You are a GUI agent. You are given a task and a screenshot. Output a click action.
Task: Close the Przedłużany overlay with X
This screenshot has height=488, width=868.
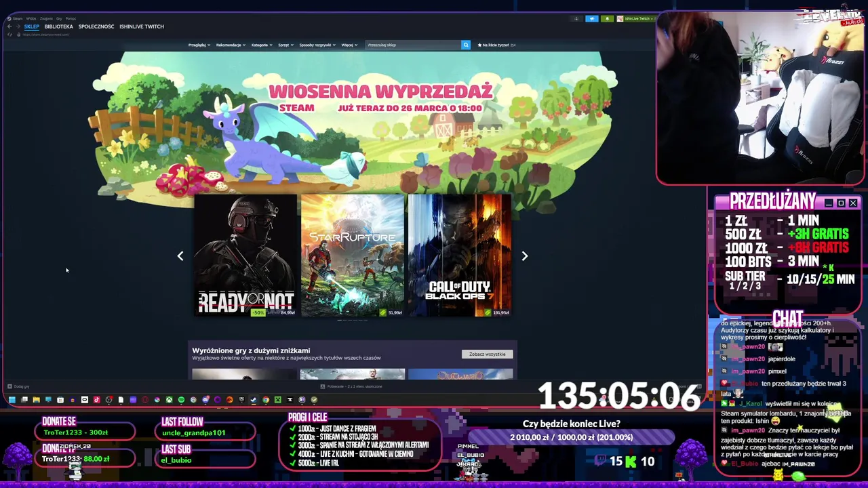pos(853,203)
